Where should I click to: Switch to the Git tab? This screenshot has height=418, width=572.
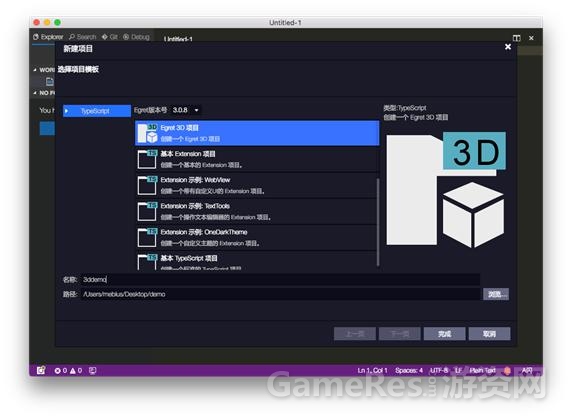110,37
